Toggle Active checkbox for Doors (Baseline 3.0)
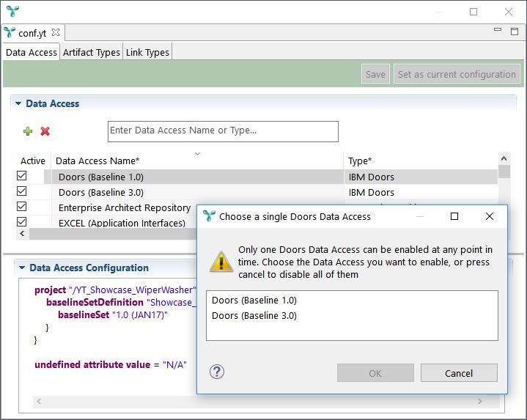 coord(22,192)
